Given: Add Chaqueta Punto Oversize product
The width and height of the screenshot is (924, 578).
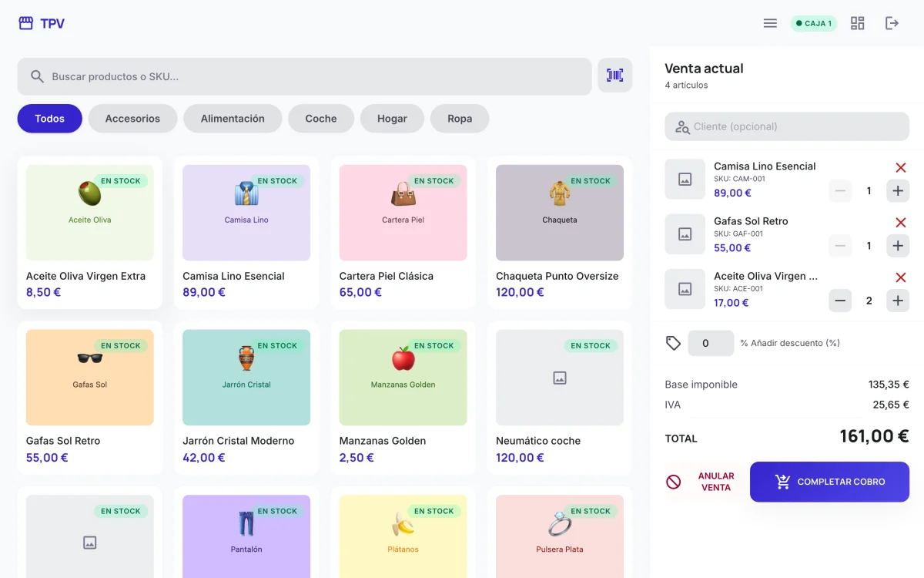Looking at the screenshot, I should coord(560,233).
